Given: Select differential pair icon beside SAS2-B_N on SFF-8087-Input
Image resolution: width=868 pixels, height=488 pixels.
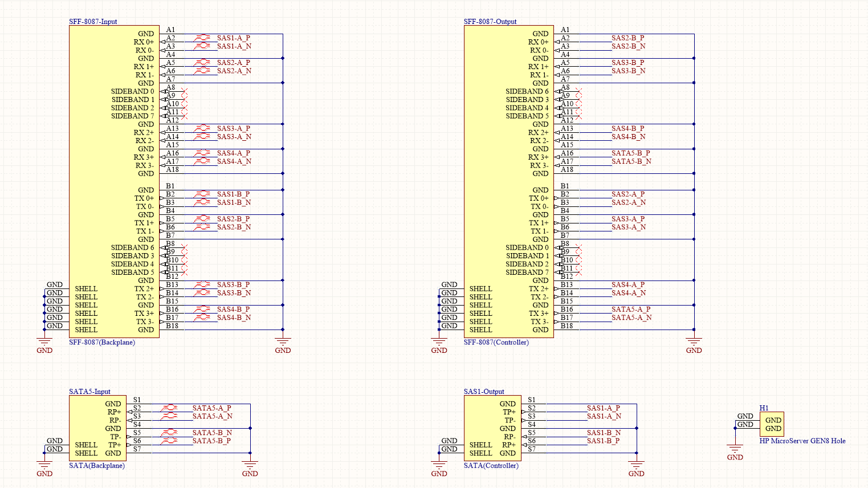Looking at the screenshot, I should 202,226.
